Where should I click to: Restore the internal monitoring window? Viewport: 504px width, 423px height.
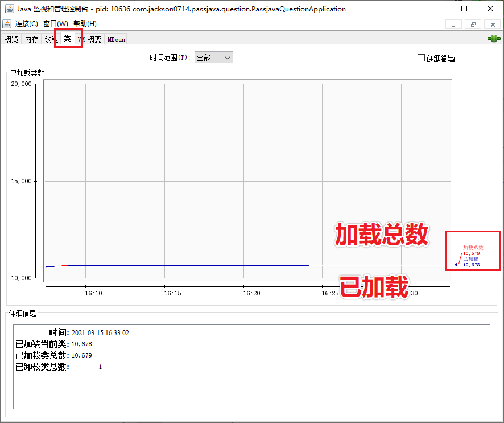[472, 25]
